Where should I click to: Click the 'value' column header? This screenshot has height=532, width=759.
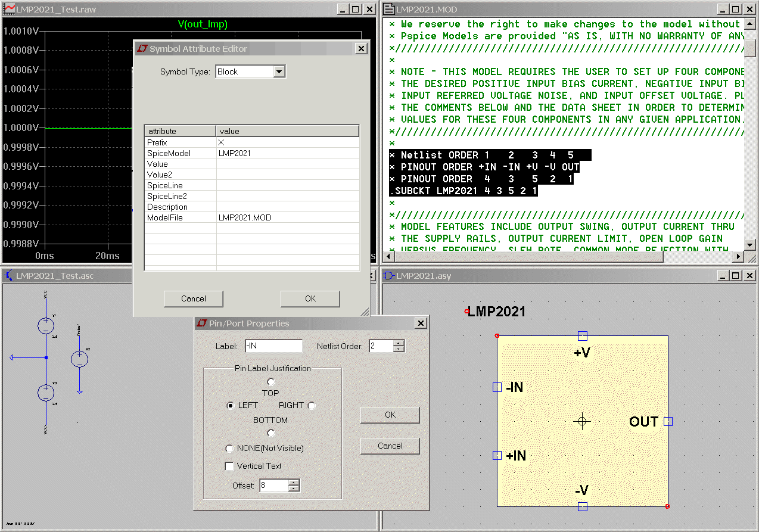tap(287, 131)
